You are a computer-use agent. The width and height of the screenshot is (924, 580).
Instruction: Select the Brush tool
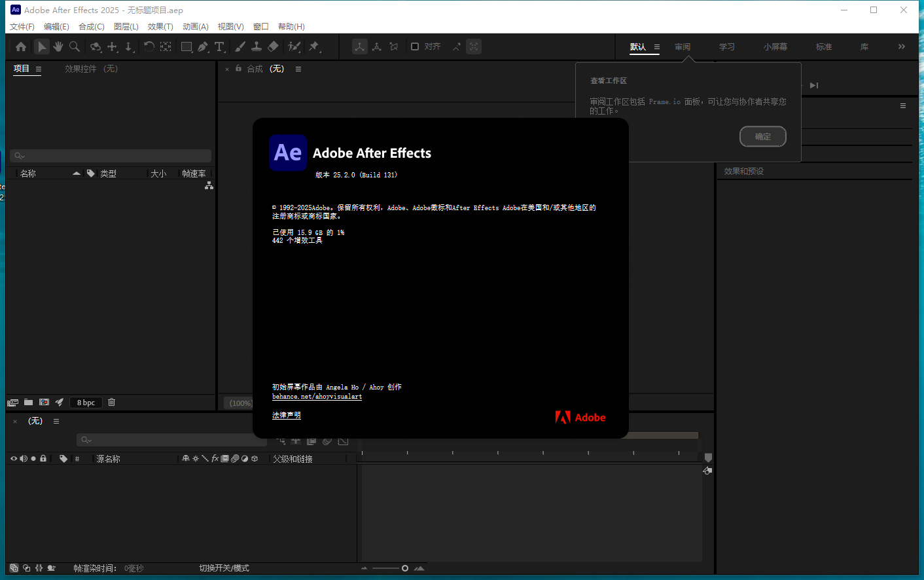(240, 46)
